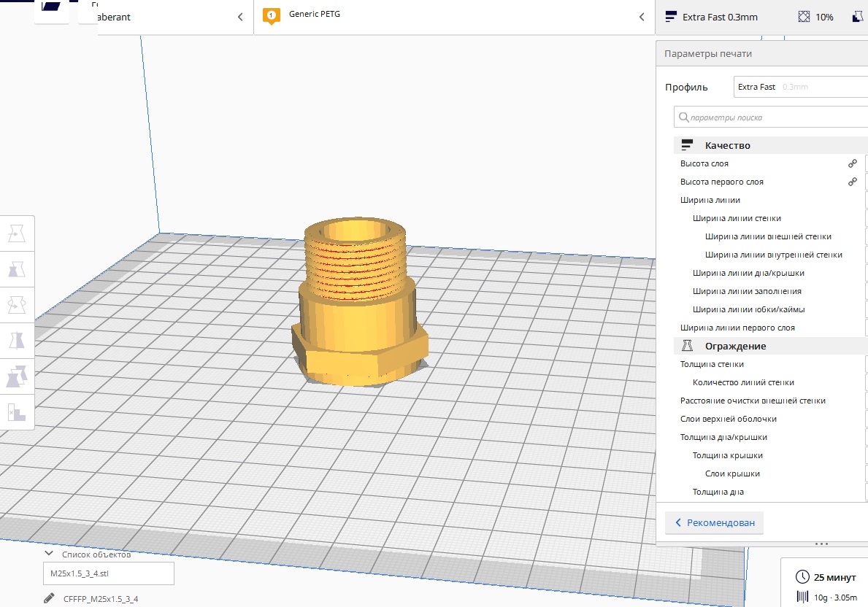Click the 10% infill indicator in top bar
This screenshot has height=607, width=868.
[x=816, y=17]
